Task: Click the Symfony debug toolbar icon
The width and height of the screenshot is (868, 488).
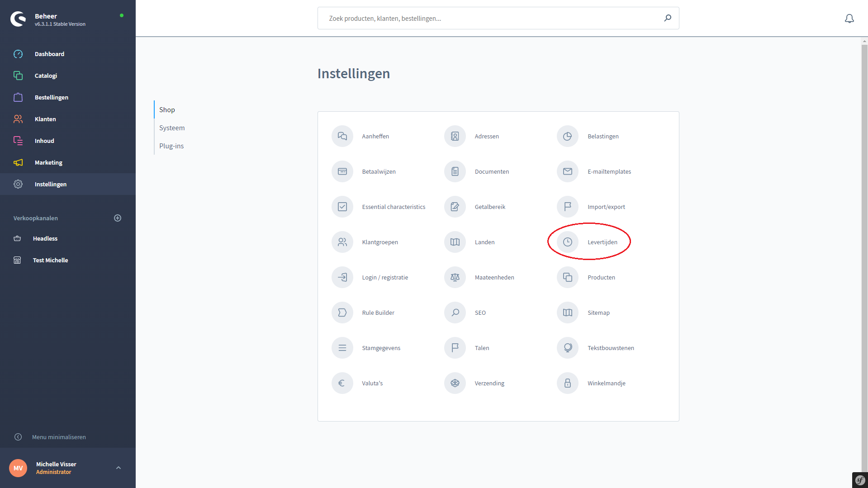Action: click(859, 480)
